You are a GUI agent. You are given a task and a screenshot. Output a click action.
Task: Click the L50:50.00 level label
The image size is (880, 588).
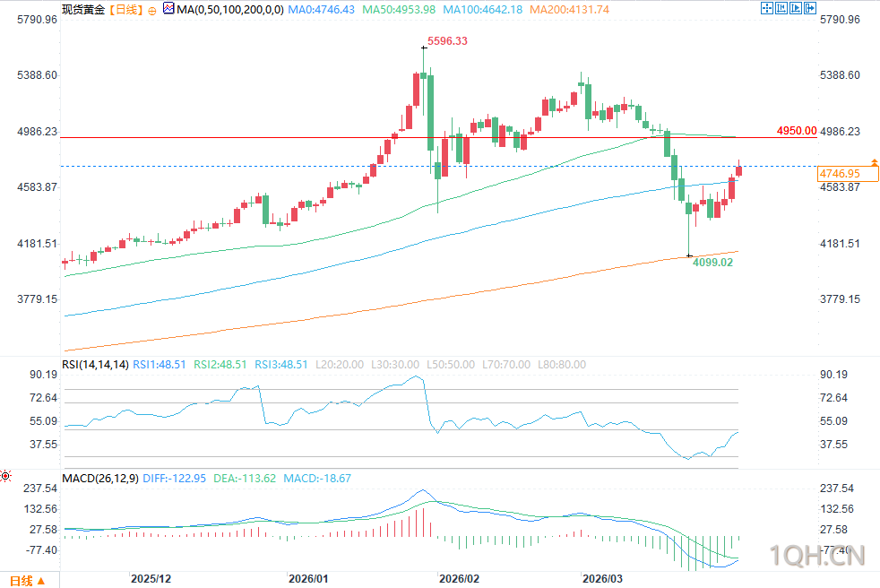[451, 365]
